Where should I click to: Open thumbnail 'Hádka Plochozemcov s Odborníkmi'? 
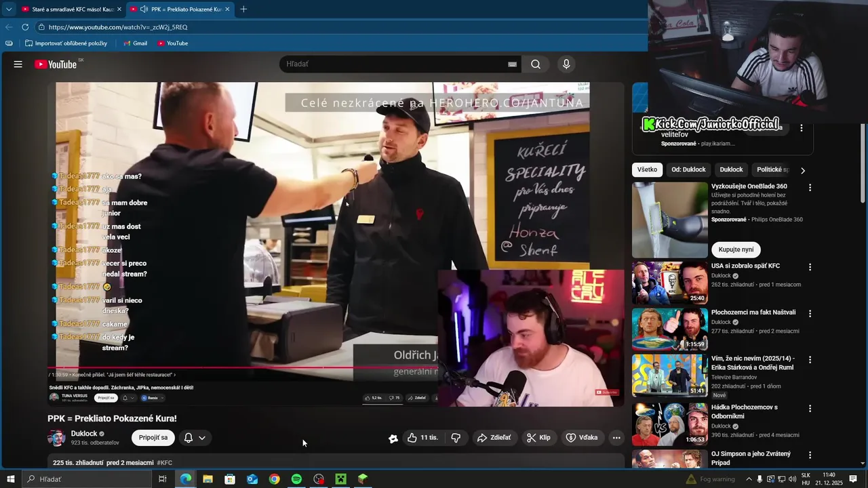[x=670, y=424]
